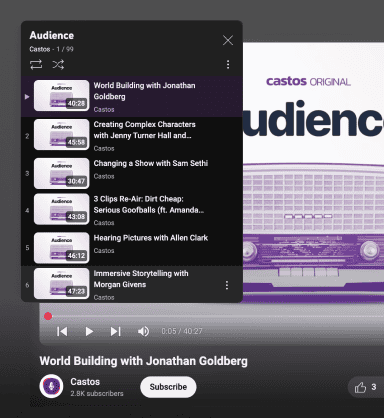Open thumbnail with 30:47 duration
The image size is (384, 418).
62,173
